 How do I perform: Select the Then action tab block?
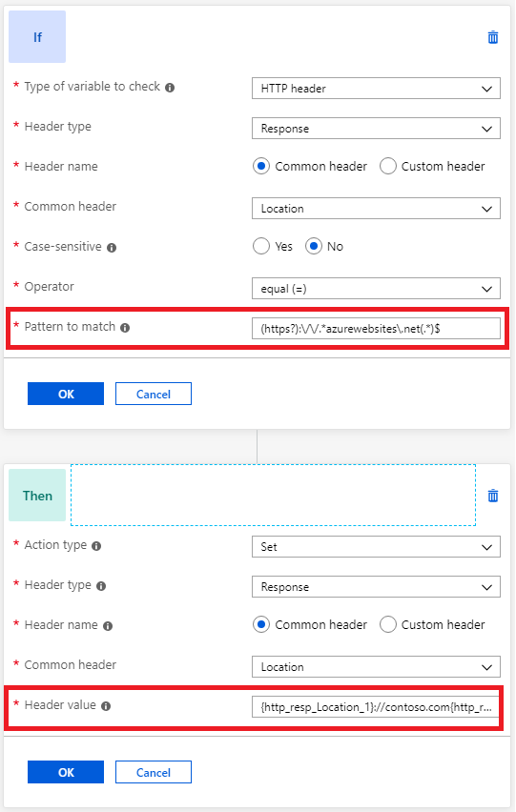click(37, 495)
